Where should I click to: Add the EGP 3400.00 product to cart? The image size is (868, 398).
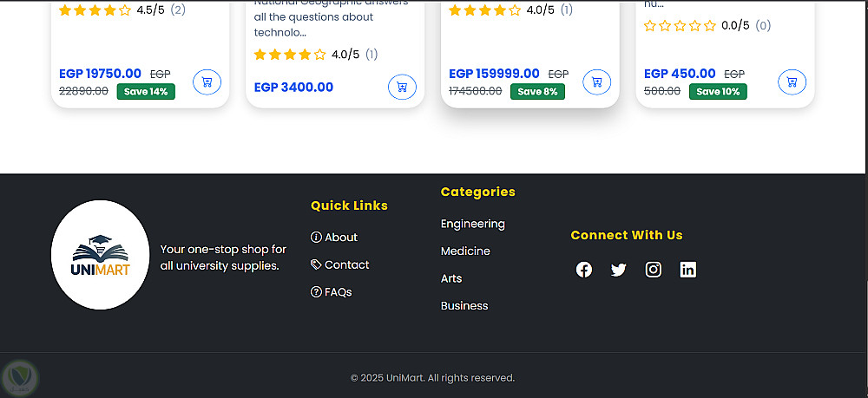pyautogui.click(x=402, y=87)
